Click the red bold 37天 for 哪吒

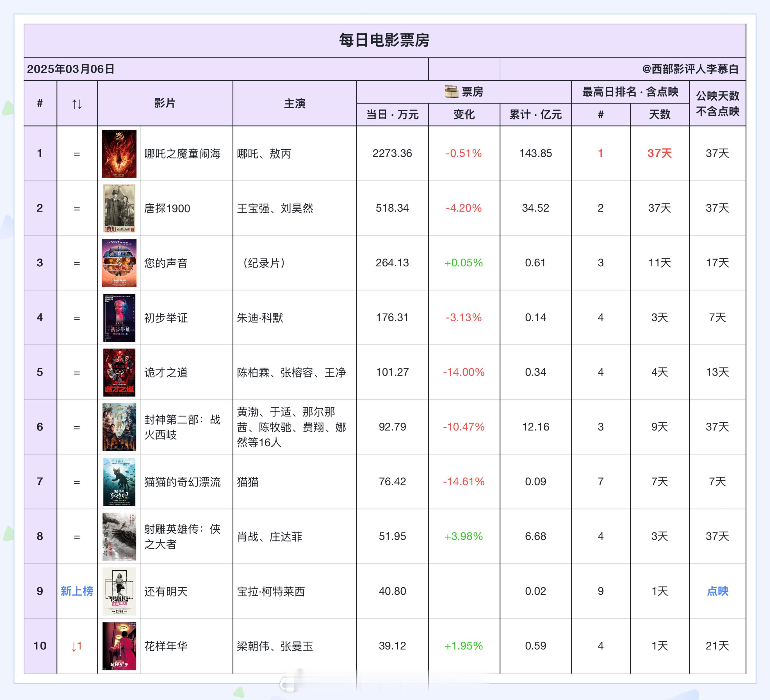tap(660, 154)
